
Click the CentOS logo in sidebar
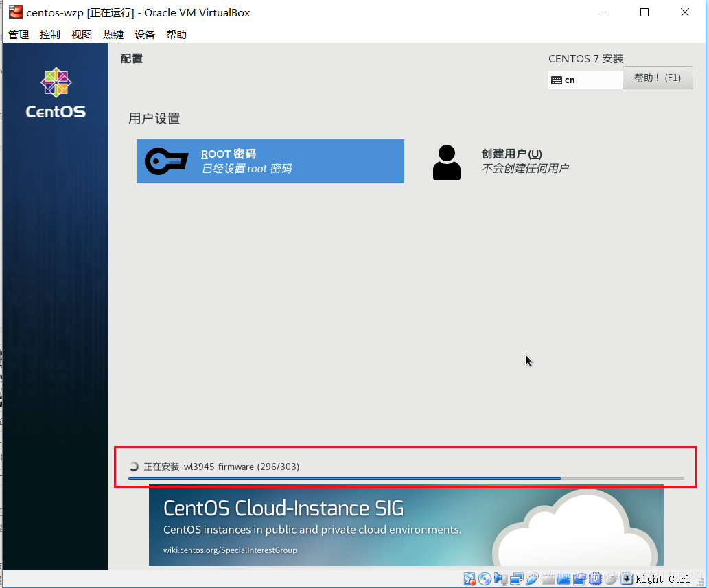coord(56,93)
